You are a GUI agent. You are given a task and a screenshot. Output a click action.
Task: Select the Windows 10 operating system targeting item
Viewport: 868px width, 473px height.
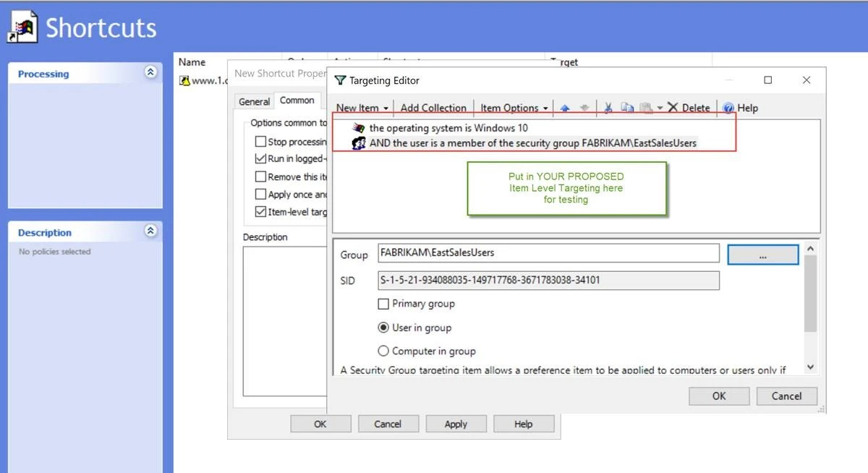448,128
